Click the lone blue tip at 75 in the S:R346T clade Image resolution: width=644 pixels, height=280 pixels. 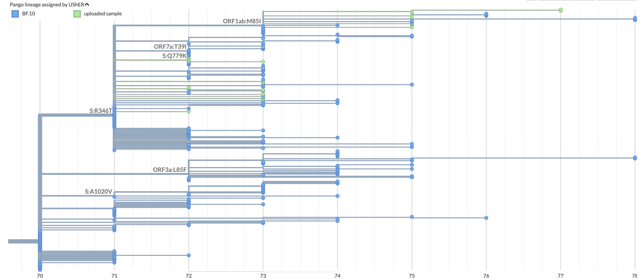click(412, 84)
